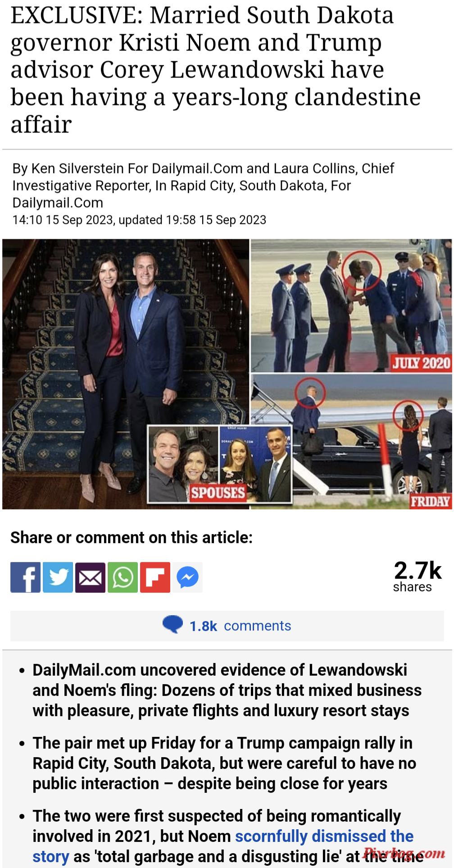454x868 pixels.
Task: Open the Spouses inset photo
Action: (x=220, y=464)
